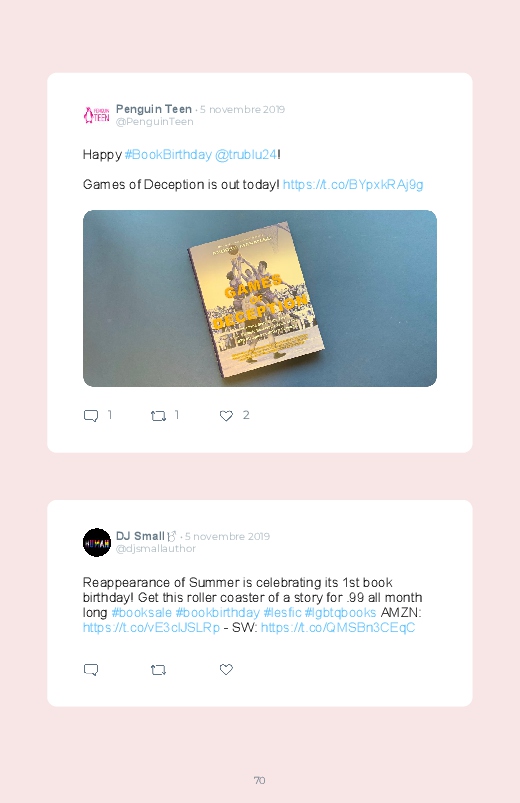Like the Penguin Teen tweet
Viewport: 520px width, 803px height.
[x=226, y=415]
